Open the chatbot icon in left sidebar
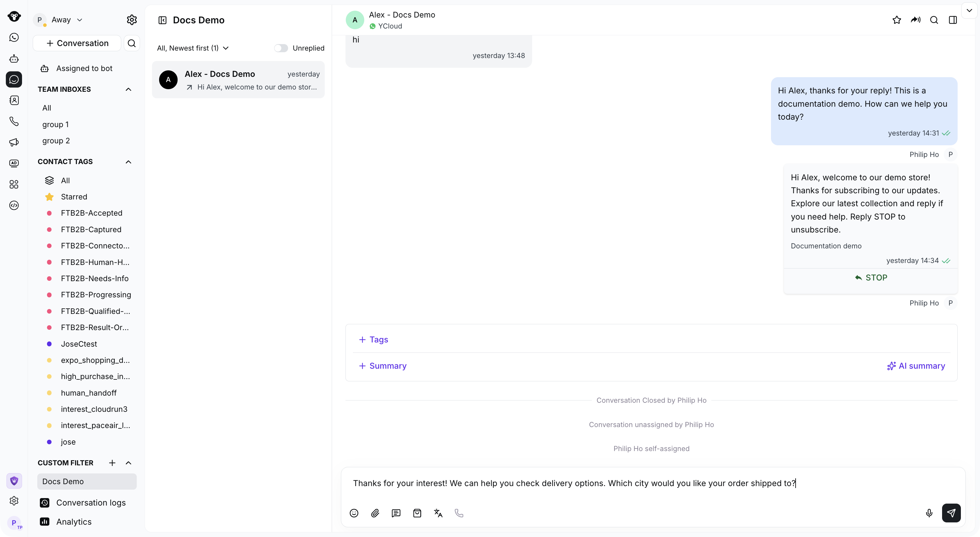 [14, 58]
